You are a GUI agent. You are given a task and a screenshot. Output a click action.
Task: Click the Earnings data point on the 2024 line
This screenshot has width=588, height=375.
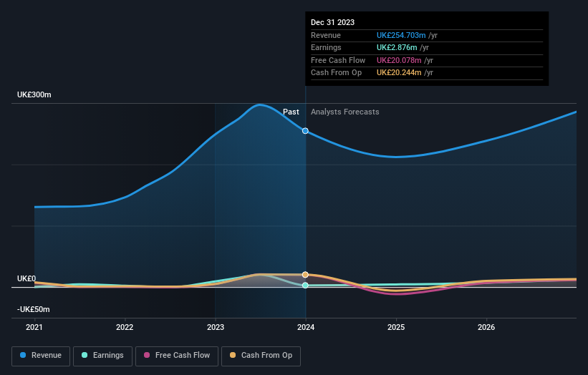click(305, 286)
